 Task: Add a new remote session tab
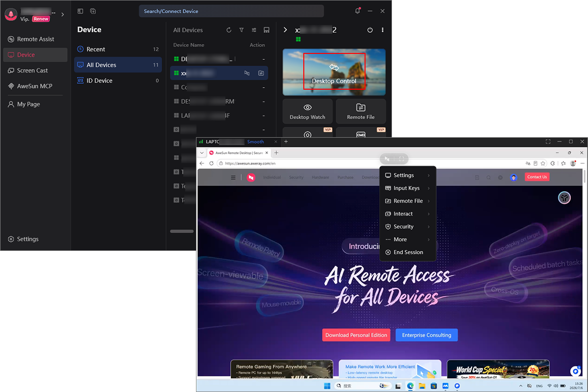point(286,142)
